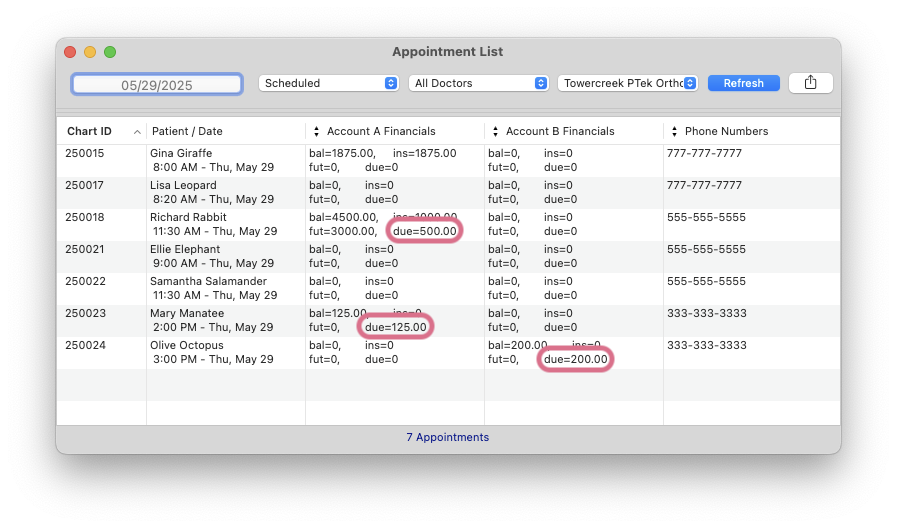897x528 pixels.
Task: Select chart ID 250022
Action: tap(85, 281)
